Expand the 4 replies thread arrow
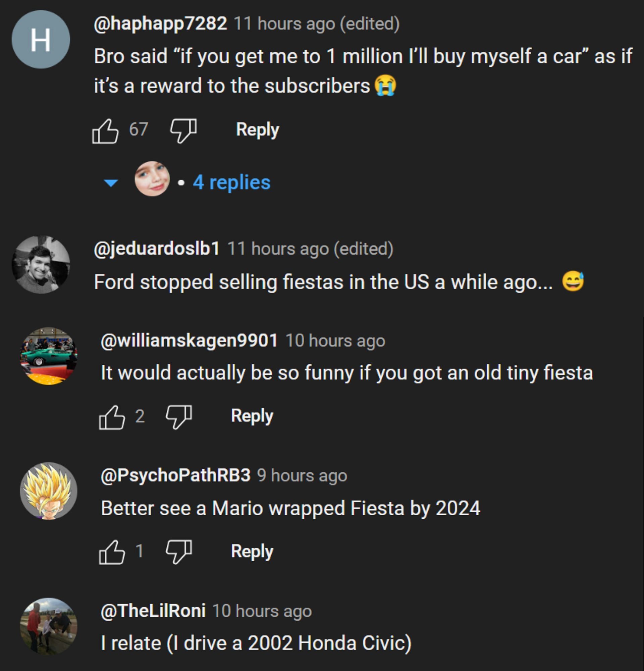Screen dimensions: 644x671 pyautogui.click(x=111, y=183)
